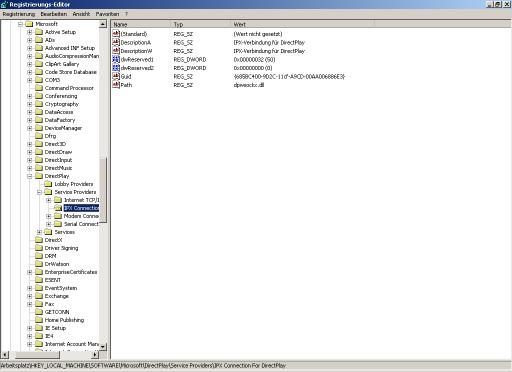Screen dimensions: 512x372
Task: Sort values by the Typ column header
Action: pos(201,24)
